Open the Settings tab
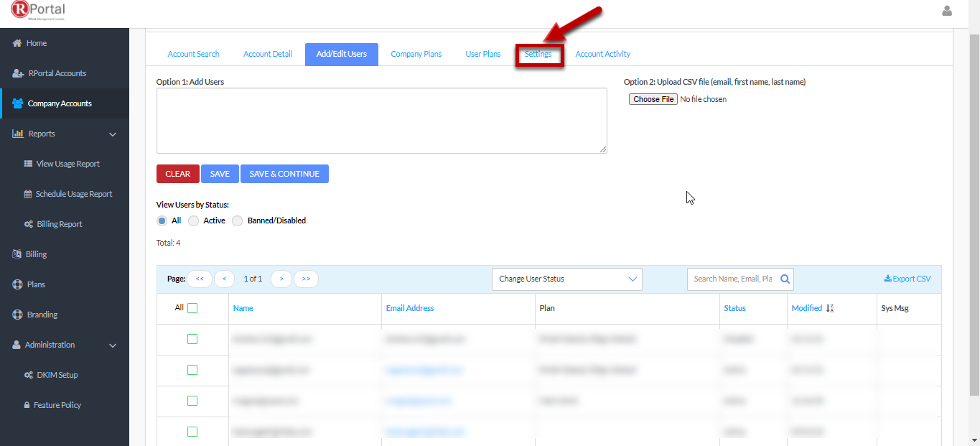980x446 pixels. 538,54
